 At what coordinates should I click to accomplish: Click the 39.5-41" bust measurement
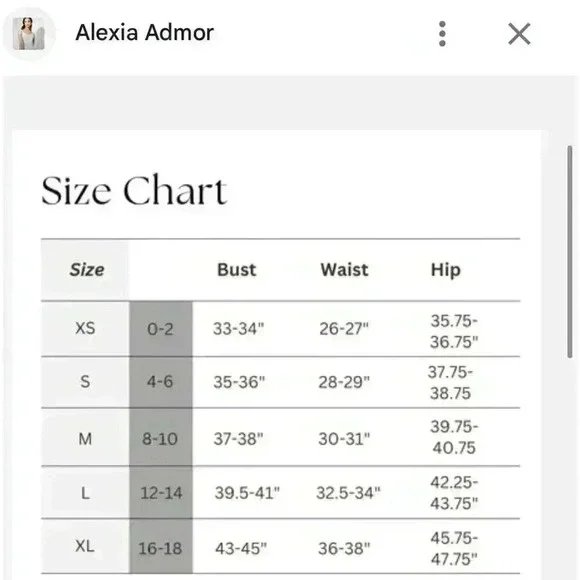click(247, 493)
